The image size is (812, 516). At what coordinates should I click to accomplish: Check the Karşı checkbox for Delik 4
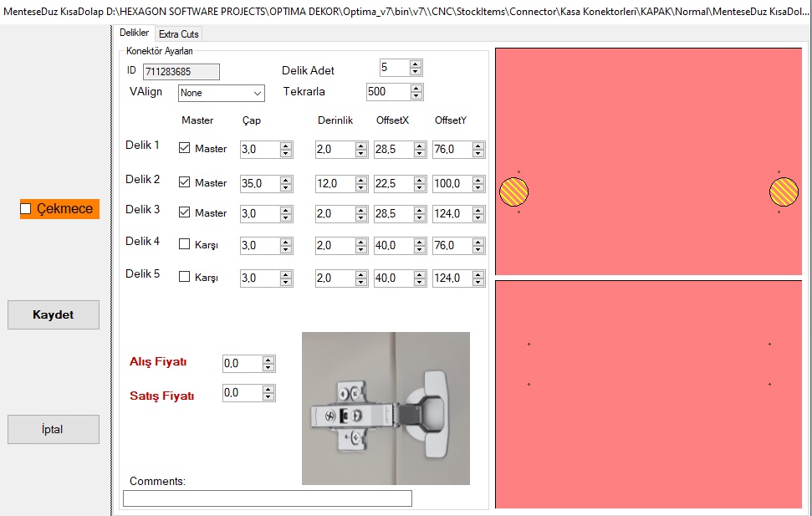185,245
